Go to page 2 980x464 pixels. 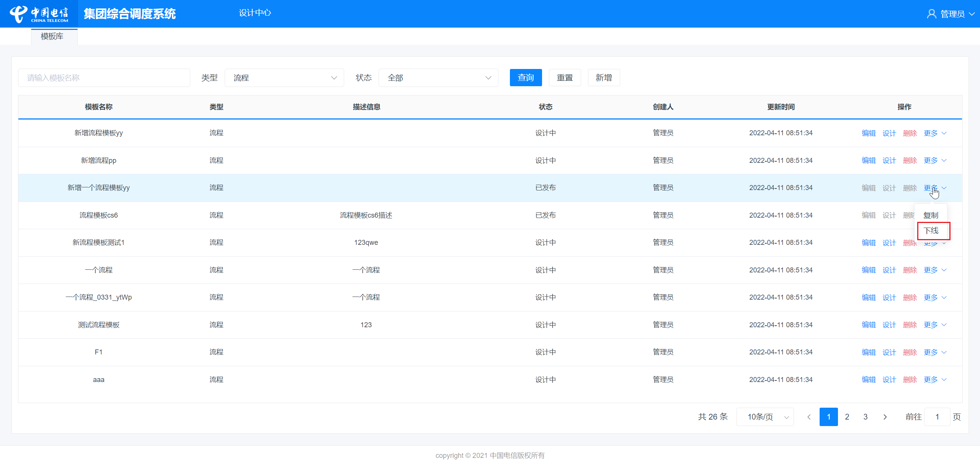(x=847, y=417)
